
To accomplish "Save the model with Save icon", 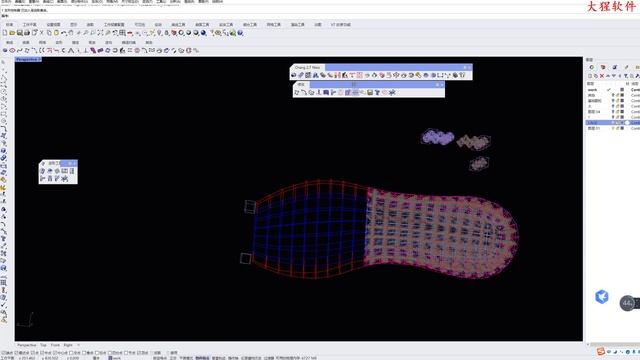I will [20, 33].
